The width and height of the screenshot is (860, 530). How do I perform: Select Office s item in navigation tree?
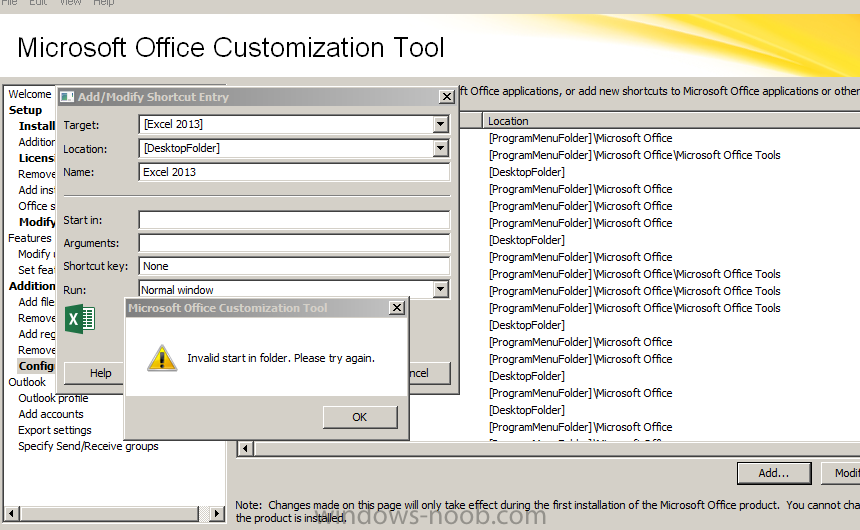pos(36,206)
